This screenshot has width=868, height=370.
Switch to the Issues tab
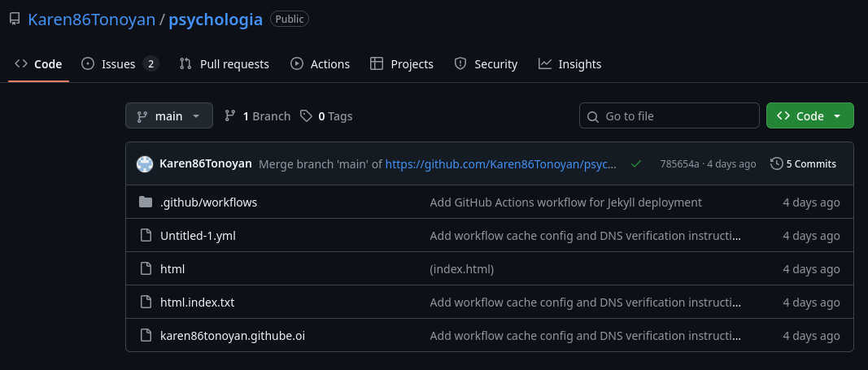coord(119,64)
